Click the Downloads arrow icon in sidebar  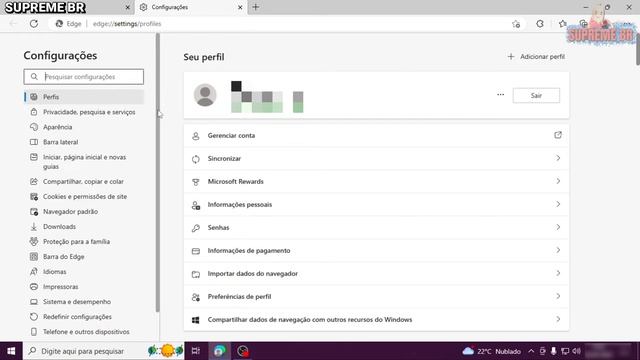click(34, 227)
